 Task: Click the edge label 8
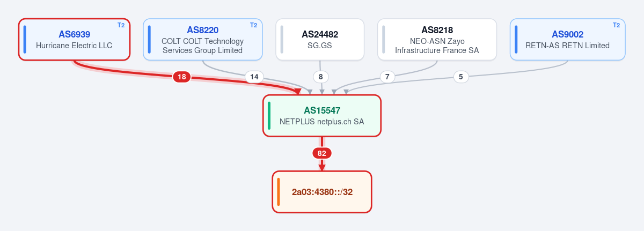pyautogui.click(x=320, y=77)
